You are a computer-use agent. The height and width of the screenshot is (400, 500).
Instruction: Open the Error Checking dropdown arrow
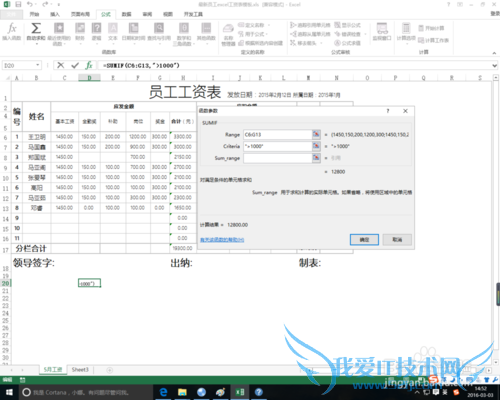tap(365, 34)
